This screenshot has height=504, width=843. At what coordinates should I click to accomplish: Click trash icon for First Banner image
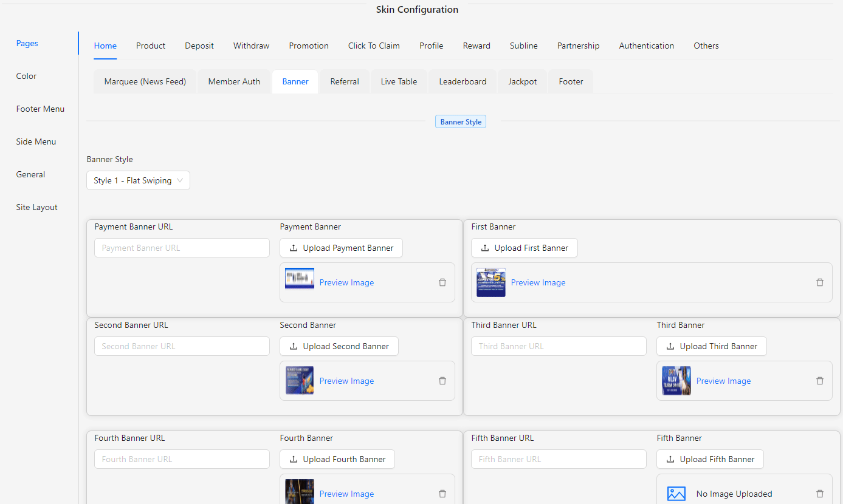(820, 282)
